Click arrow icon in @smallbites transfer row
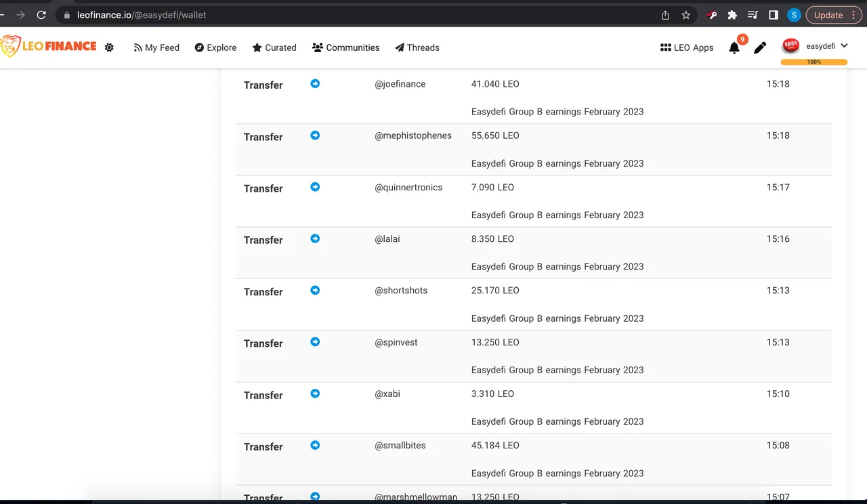Viewport: 867px width, 504px height. click(x=315, y=445)
